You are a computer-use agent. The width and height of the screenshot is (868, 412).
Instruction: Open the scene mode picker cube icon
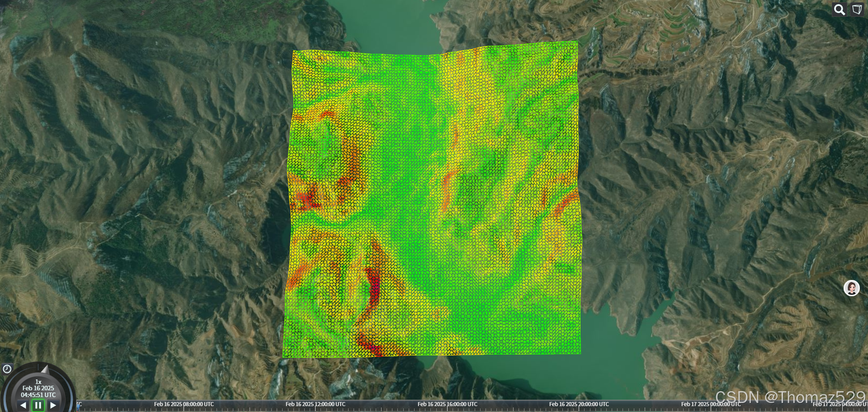click(857, 9)
